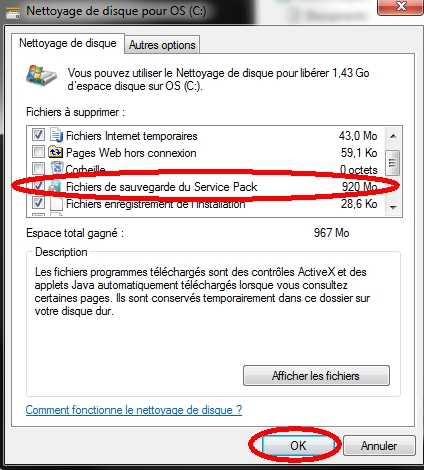Screen dimensions: 424x470
Task: Click the file list scrollbar thumb
Action: pyautogui.click(x=392, y=163)
